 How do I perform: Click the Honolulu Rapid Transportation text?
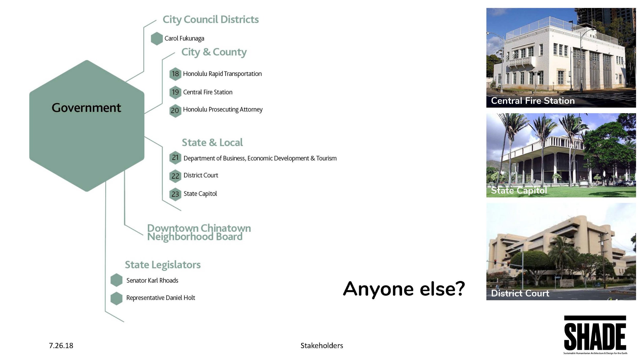click(222, 74)
